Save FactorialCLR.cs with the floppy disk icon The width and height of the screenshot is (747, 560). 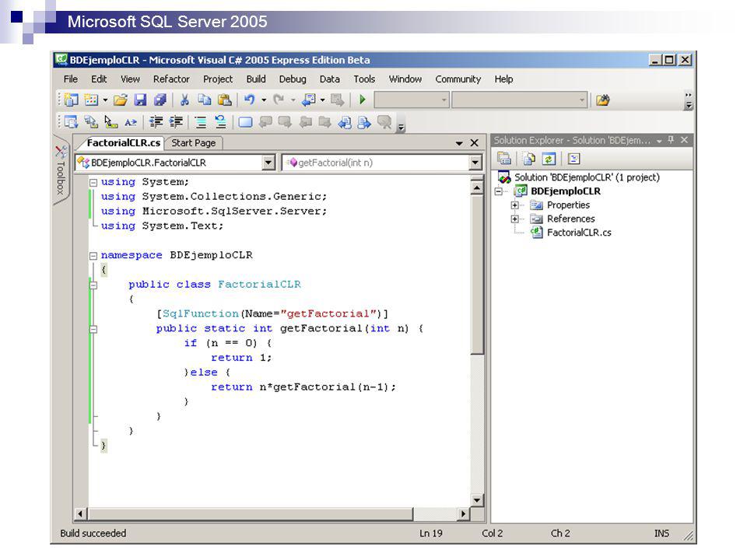(140, 100)
